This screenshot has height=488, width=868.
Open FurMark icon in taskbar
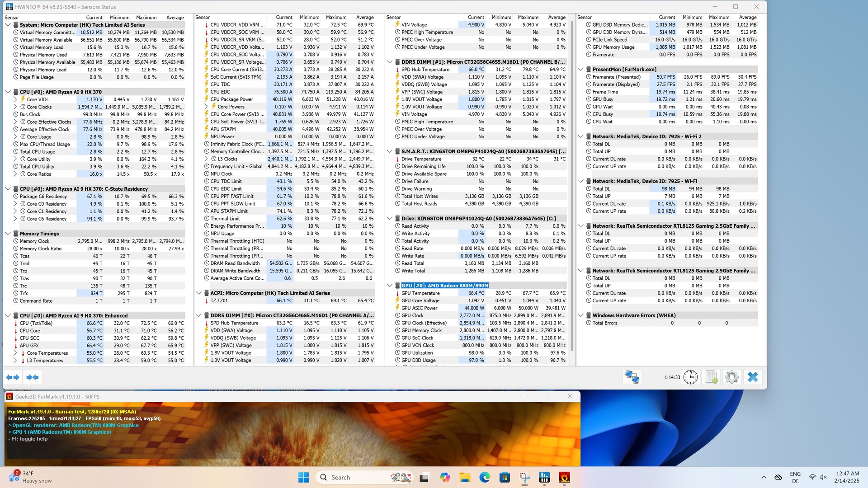(x=564, y=477)
